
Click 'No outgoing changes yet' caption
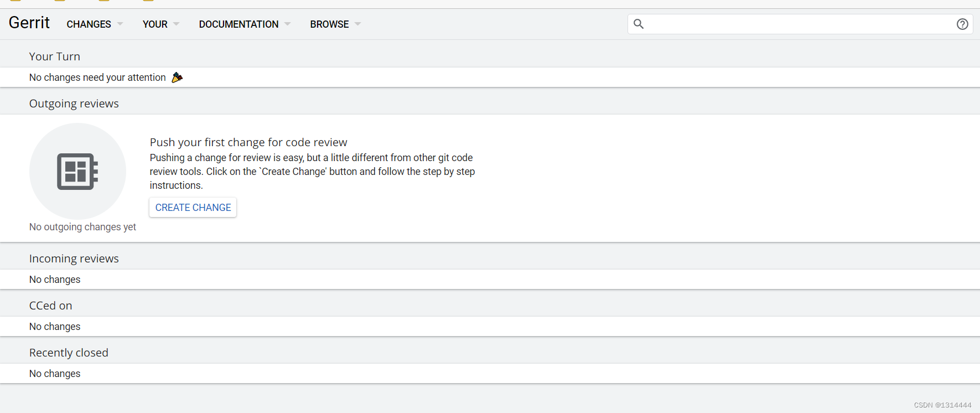coord(82,227)
